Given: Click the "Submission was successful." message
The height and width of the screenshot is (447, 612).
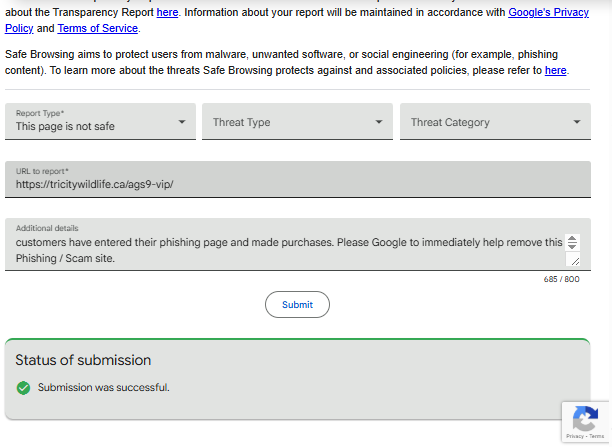Looking at the screenshot, I should pyautogui.click(x=104, y=387).
